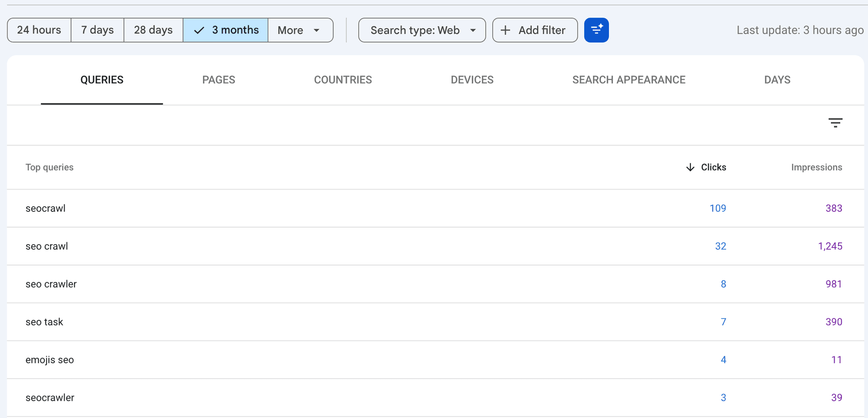Viewport: 868px width, 418px height.
Task: Switch to the Devices tab
Action: point(472,80)
